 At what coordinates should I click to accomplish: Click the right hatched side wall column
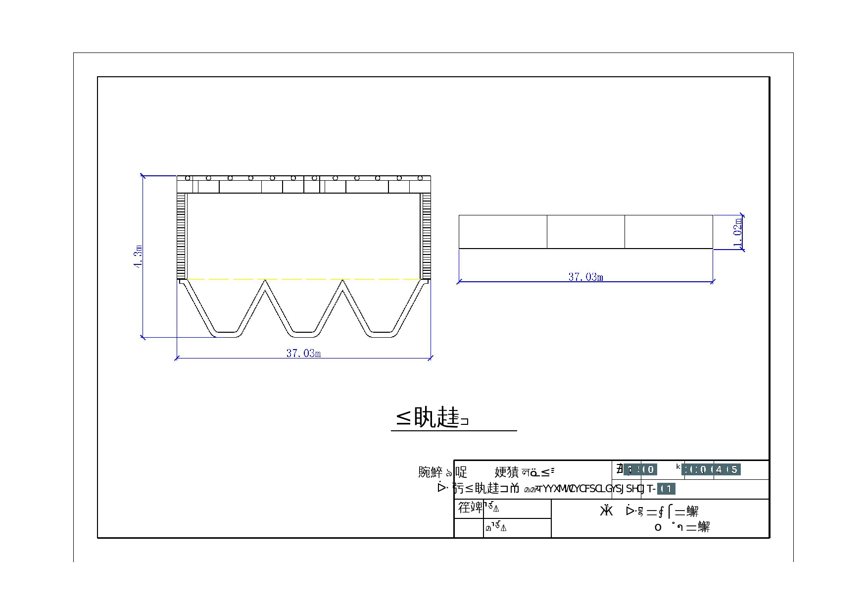(426, 236)
